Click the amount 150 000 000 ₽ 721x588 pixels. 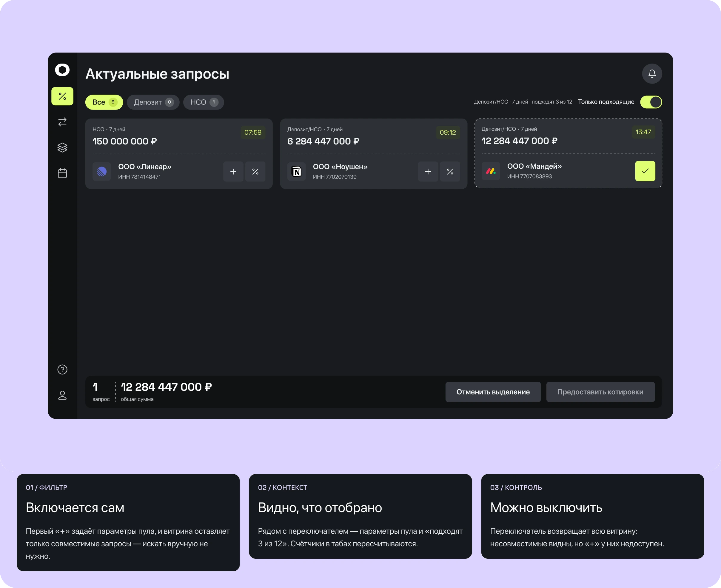coord(125,141)
